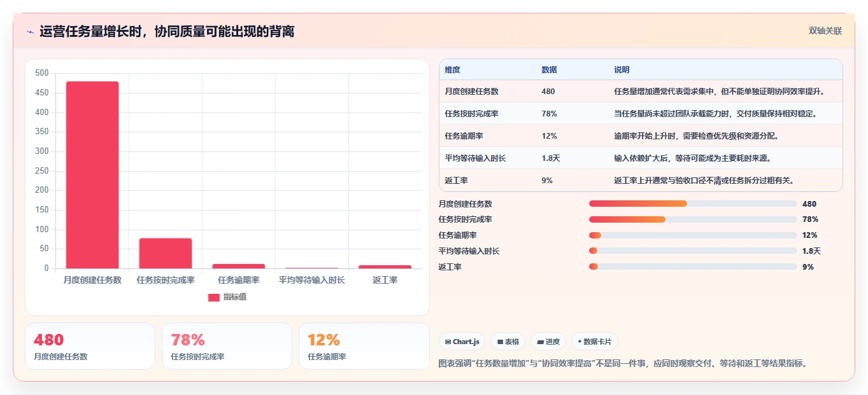Click the 说明 column header in the table

[622, 69]
